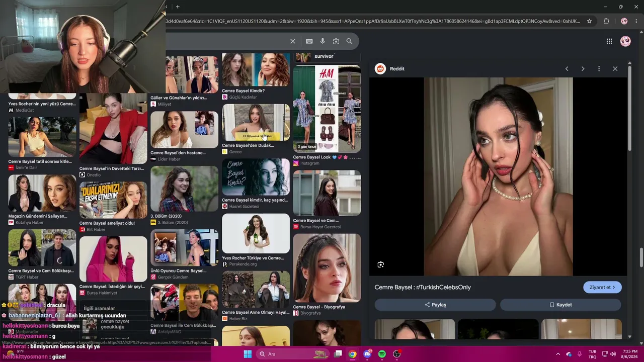Open the TUR TRQ input language switcher
644x362 pixels.
tap(592, 354)
